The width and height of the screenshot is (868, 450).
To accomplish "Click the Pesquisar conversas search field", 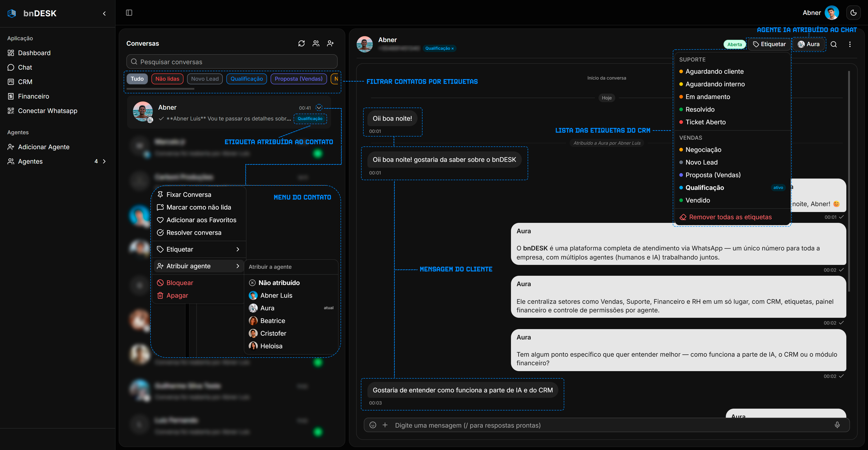I will tap(232, 62).
